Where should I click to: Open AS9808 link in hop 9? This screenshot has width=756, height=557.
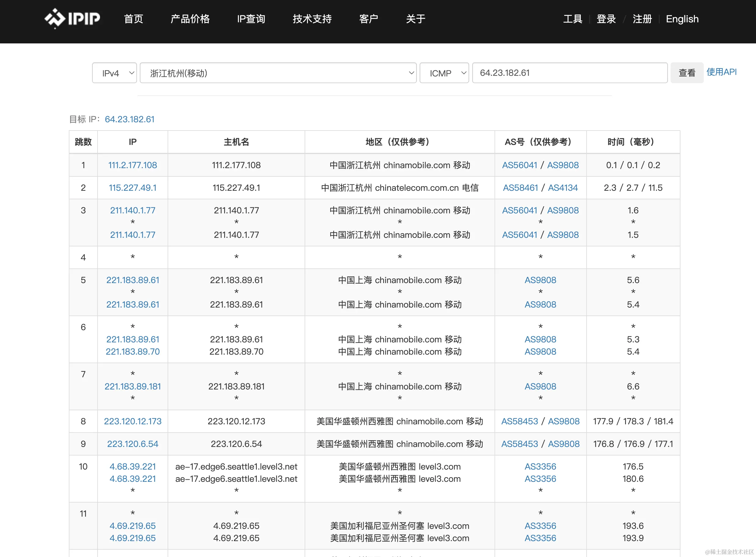tap(564, 444)
